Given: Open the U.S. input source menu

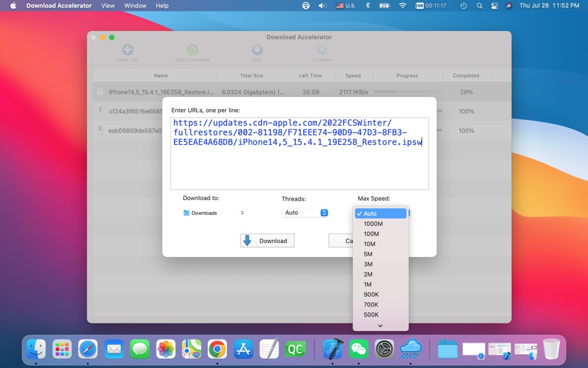Looking at the screenshot, I should (x=346, y=6).
